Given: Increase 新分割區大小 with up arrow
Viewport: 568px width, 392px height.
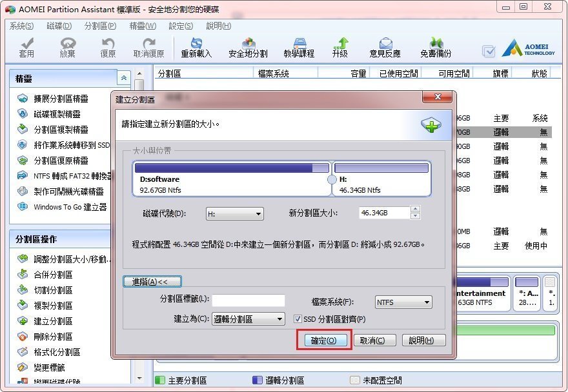Looking at the screenshot, I should 415,209.
